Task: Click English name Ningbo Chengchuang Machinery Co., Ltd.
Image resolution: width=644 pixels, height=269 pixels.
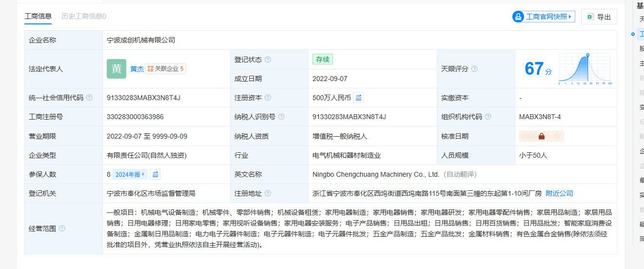Action: (x=376, y=174)
